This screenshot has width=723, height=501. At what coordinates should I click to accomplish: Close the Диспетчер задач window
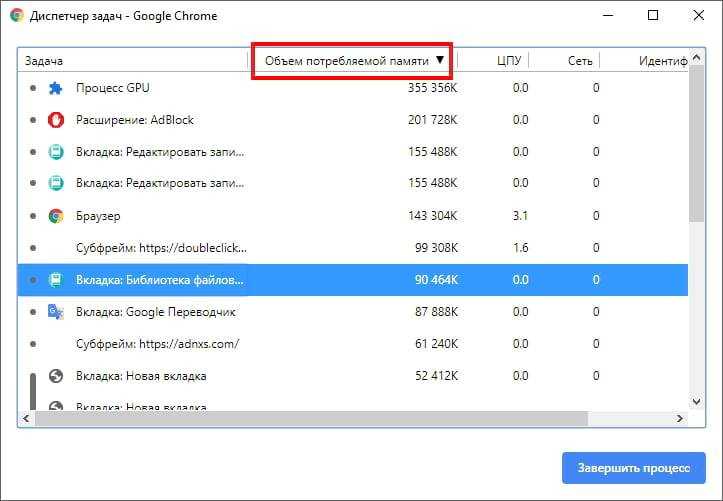699,15
